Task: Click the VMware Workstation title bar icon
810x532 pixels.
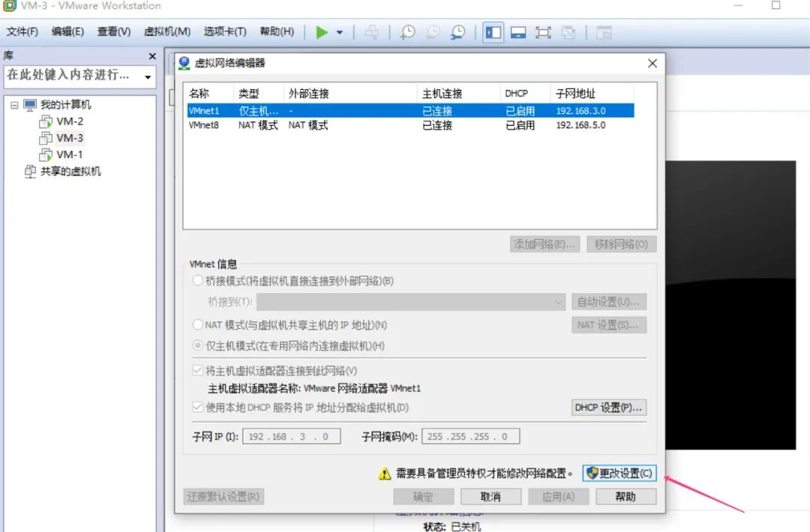Action: 9,6
